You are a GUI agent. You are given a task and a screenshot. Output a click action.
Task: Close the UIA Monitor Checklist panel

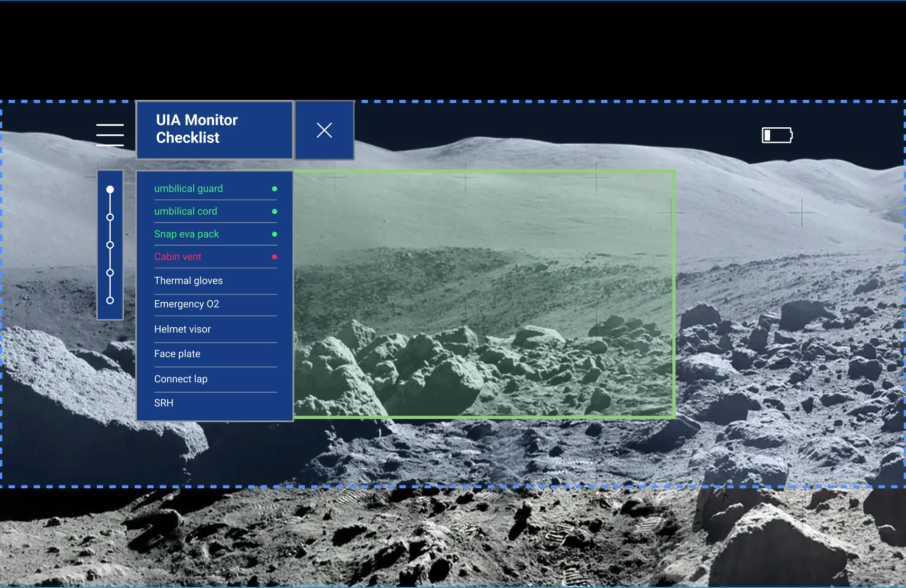point(324,130)
